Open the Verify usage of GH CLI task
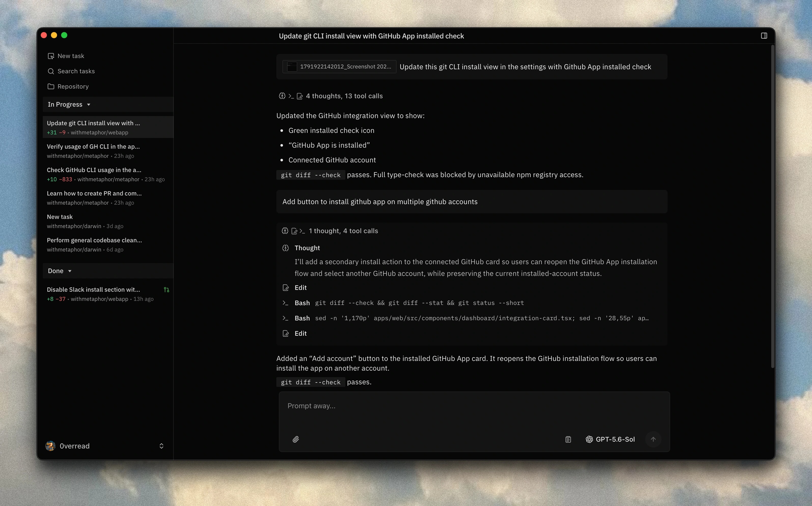 point(108,151)
